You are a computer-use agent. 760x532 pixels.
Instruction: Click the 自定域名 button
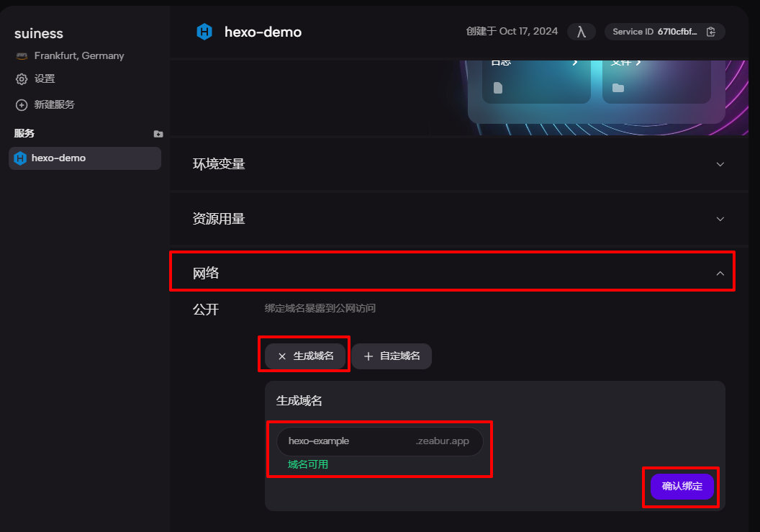[x=392, y=356]
